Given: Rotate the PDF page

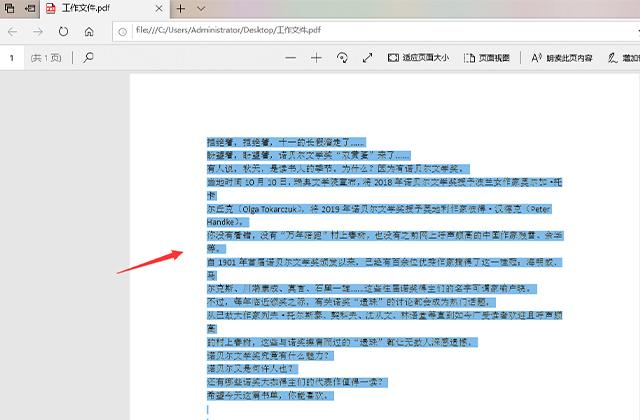Looking at the screenshot, I should point(342,58).
